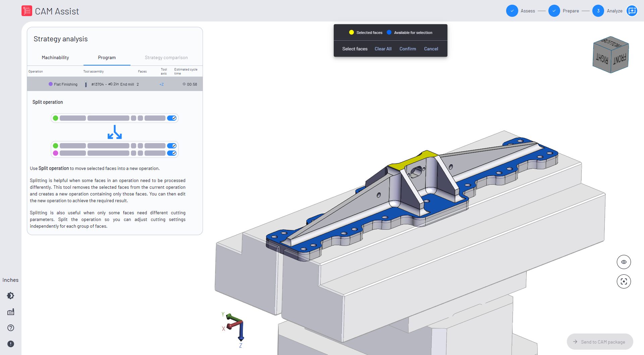Select the Analyze step number 3
The image size is (644, 355).
[598, 11]
